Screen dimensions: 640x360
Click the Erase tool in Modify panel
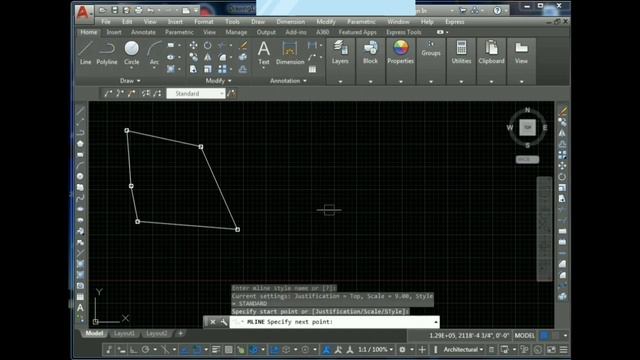click(x=243, y=45)
